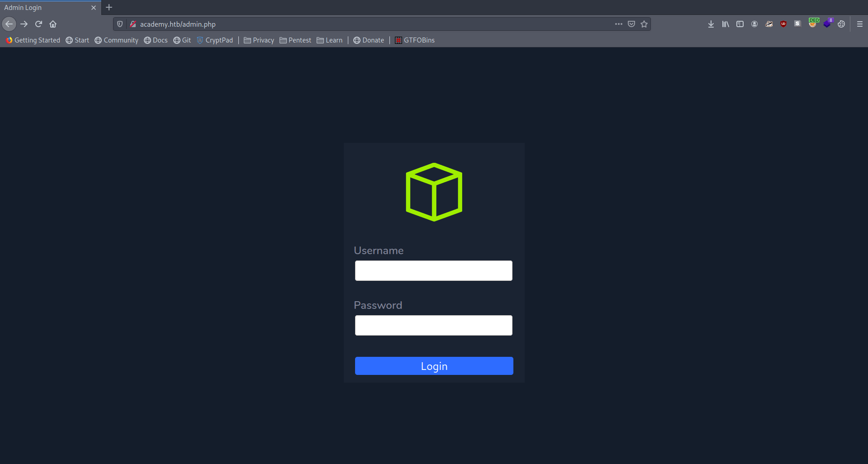Open the Pentest bookmarks folder
Screen dimensions: 868x464
tap(295, 40)
